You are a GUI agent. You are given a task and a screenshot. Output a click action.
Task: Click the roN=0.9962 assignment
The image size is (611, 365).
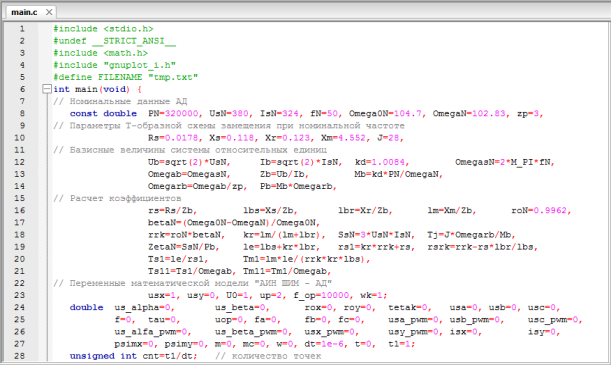[x=539, y=210]
